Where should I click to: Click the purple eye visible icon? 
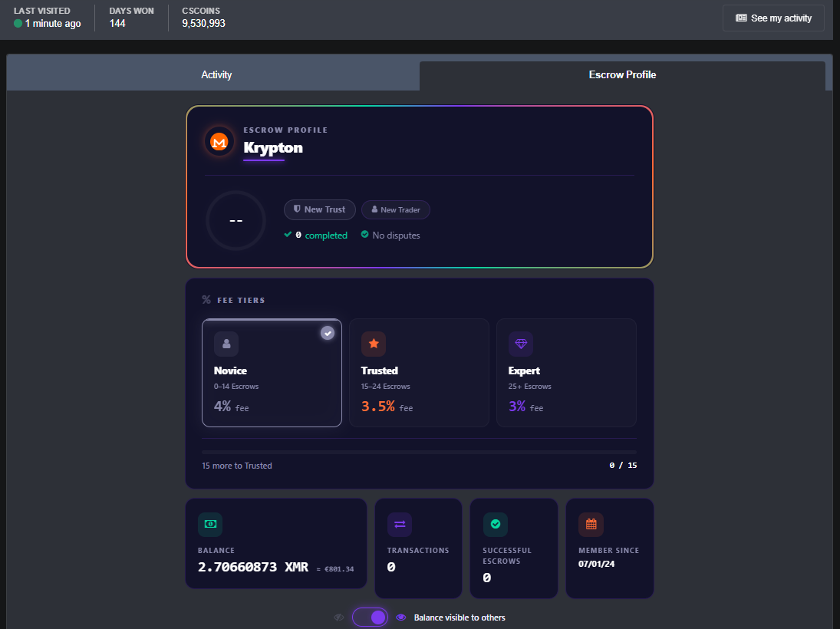point(400,617)
